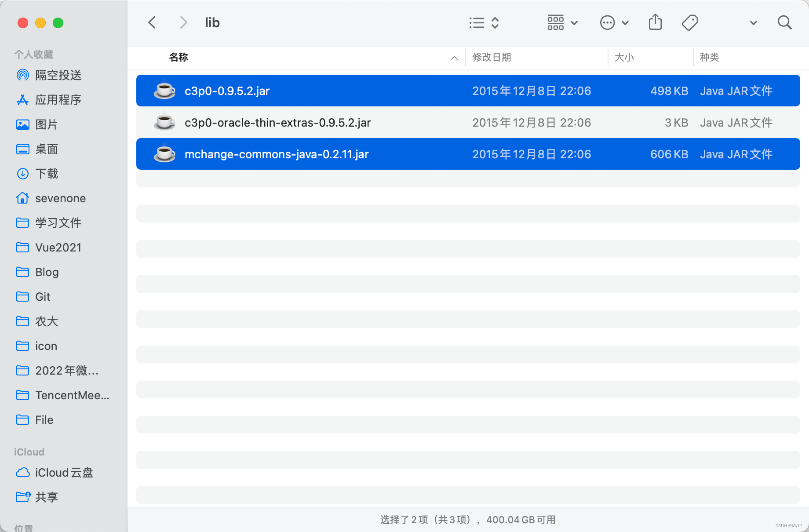The image size is (809, 532).
Task: Open TencentMee... folder in sidebar
Action: point(72,395)
